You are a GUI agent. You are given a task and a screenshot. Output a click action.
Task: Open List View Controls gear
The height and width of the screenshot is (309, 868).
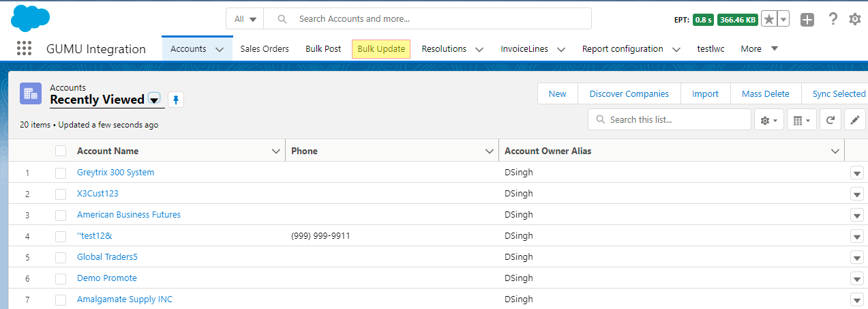(769, 120)
